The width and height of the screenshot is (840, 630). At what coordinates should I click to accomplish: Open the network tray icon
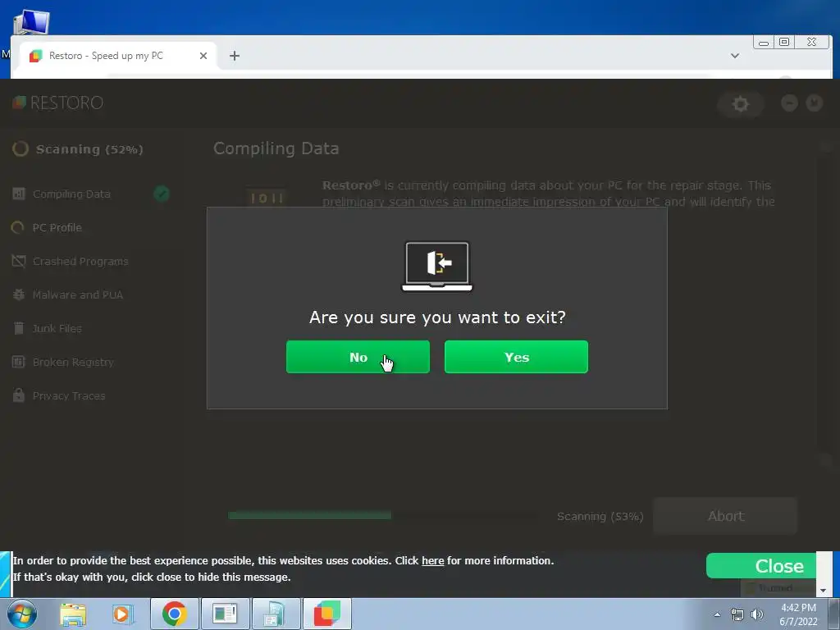pyautogui.click(x=737, y=614)
